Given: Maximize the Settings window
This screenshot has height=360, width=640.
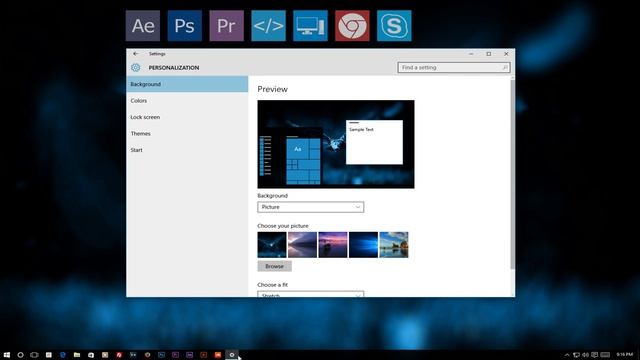Looking at the screenshot, I should pyautogui.click(x=489, y=54).
